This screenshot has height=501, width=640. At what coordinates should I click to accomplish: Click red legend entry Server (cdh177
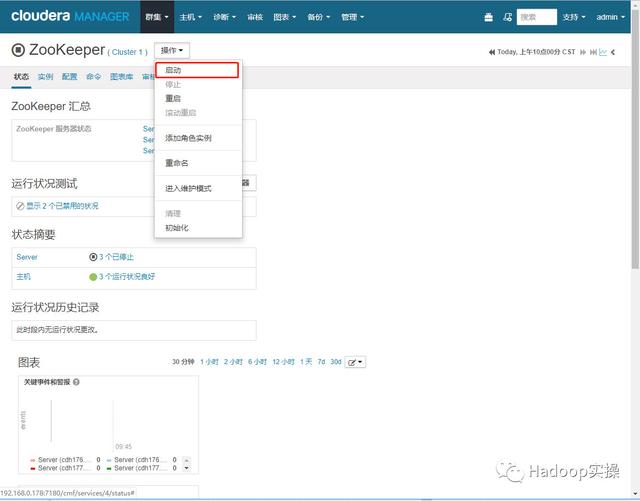tap(59, 468)
